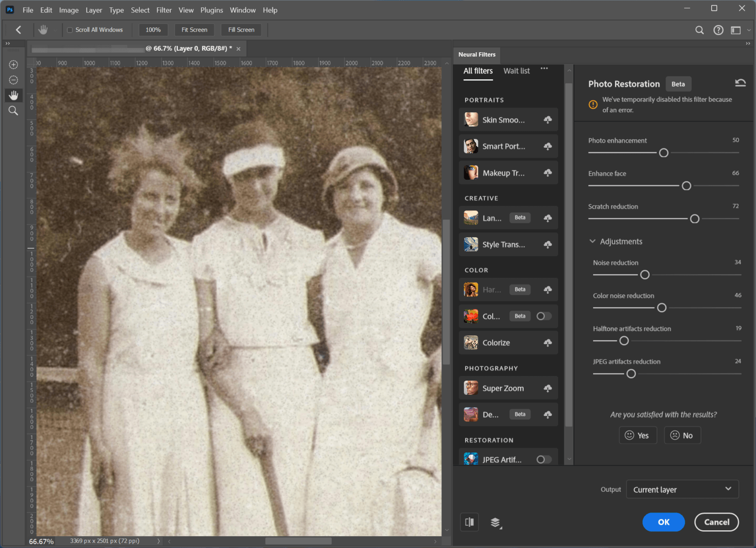Click the search magnifier in the options bar
Viewport: 756px width, 548px height.
pos(699,30)
